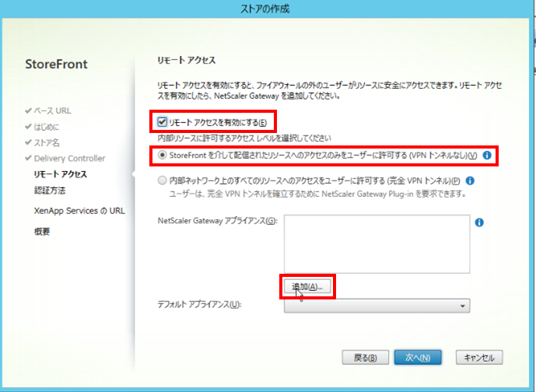Screen dimensions: 536x392
Task: Click the 次へ(N) button
Action: 418,358
